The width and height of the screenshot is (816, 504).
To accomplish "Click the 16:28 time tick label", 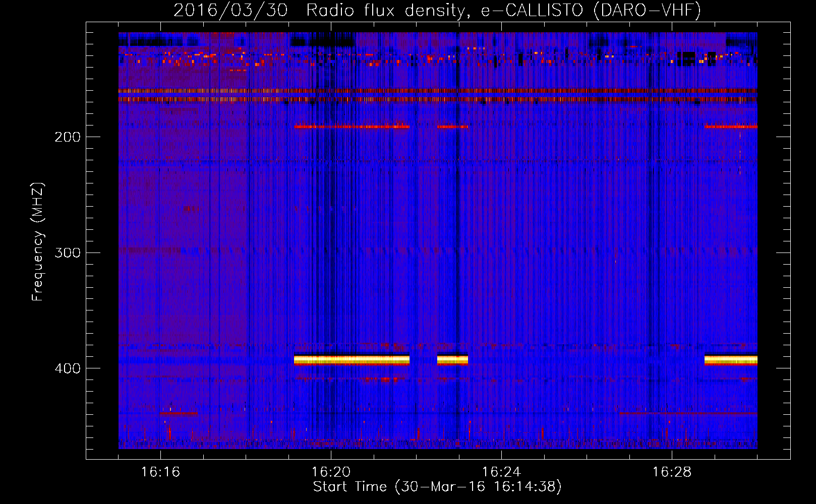I will (x=672, y=472).
